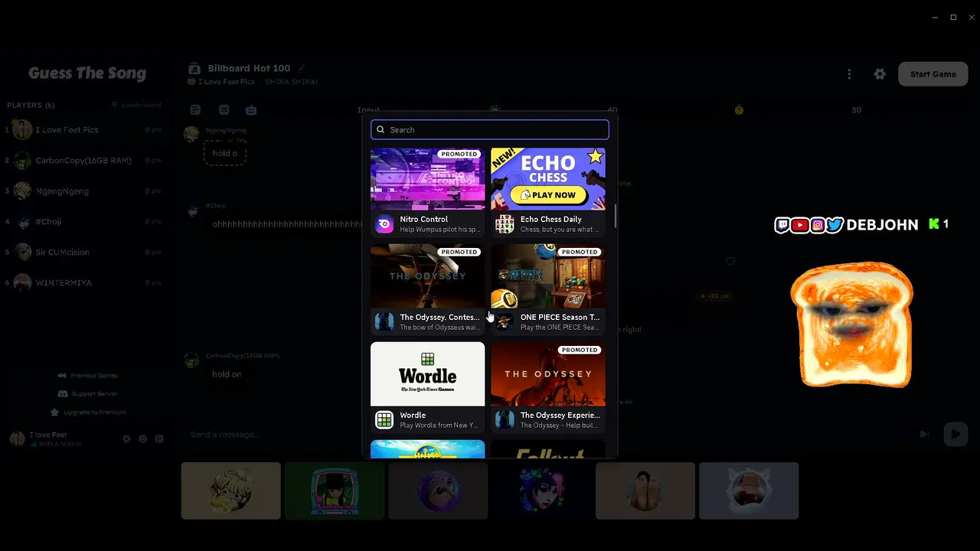Screen dimensions: 980x551
Task: Open the Twitter bird icon in the overlay
Action: (835, 225)
